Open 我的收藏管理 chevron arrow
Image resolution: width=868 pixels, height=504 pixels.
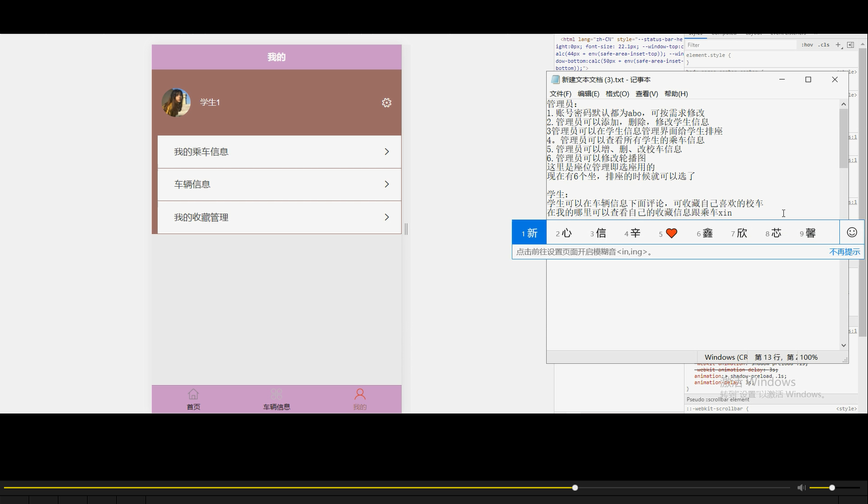[386, 217]
